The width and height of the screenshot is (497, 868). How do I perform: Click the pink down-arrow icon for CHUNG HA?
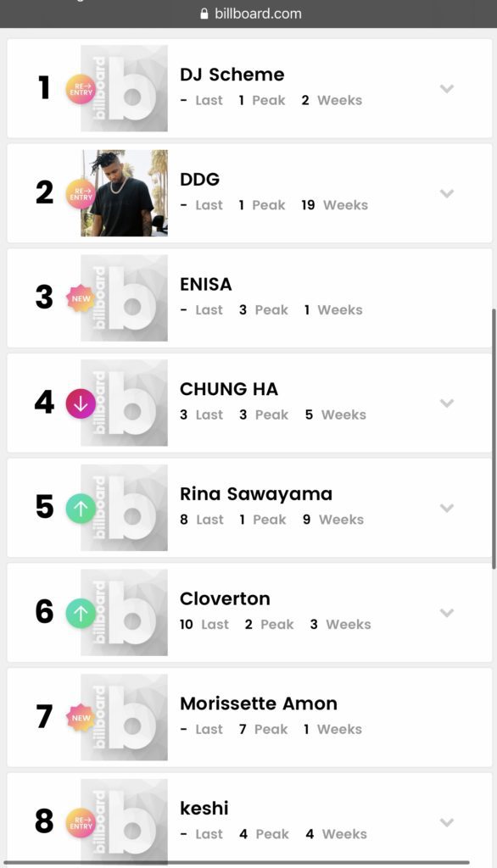click(x=81, y=403)
